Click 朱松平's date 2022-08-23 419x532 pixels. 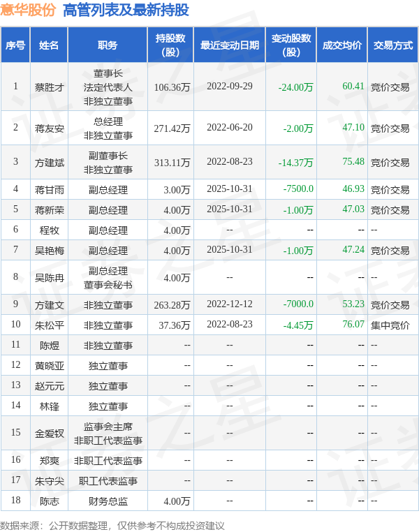[x=230, y=325]
